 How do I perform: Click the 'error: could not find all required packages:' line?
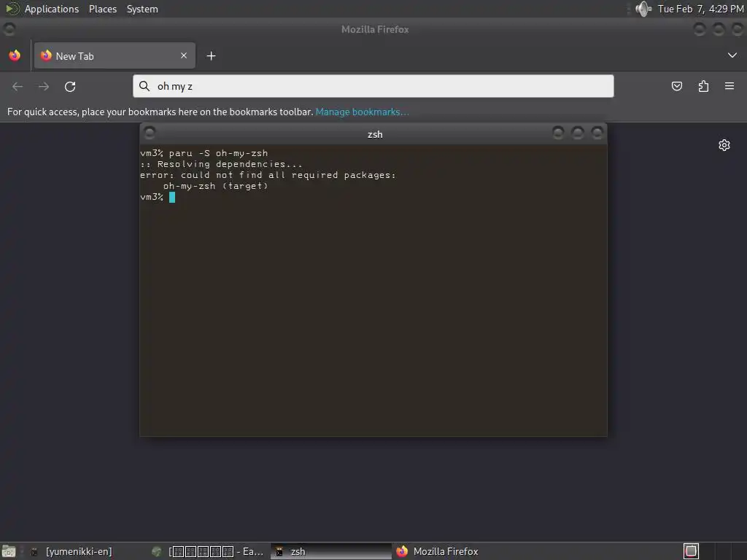268,175
